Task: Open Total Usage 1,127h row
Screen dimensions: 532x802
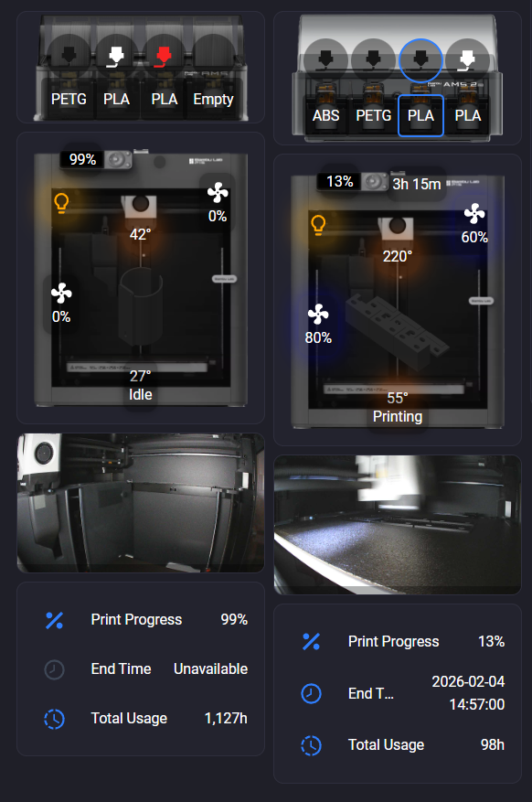Action: [141, 719]
